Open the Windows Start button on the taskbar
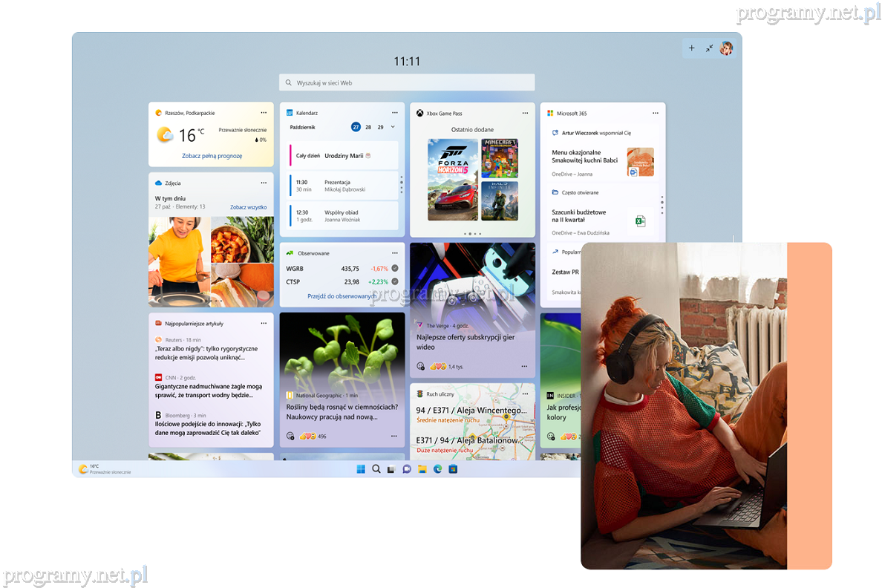The image size is (882, 588). point(361,469)
